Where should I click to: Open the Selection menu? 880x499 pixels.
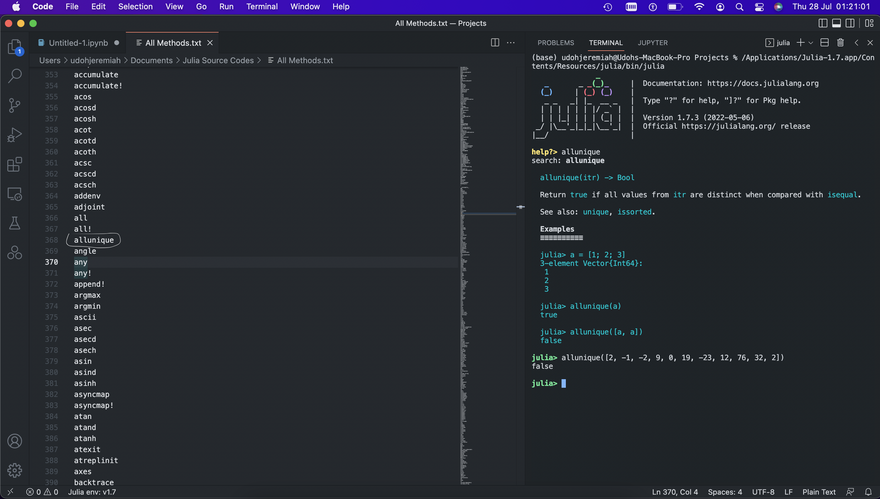pyautogui.click(x=135, y=7)
